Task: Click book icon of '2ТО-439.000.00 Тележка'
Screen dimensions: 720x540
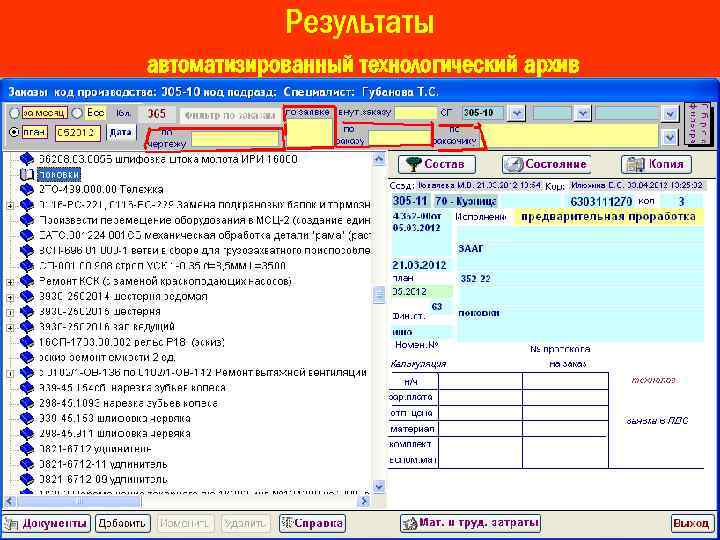Action: [x=27, y=190]
